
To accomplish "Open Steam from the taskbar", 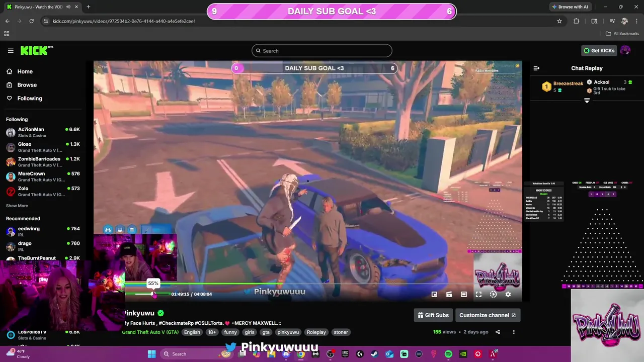I will tap(374, 354).
